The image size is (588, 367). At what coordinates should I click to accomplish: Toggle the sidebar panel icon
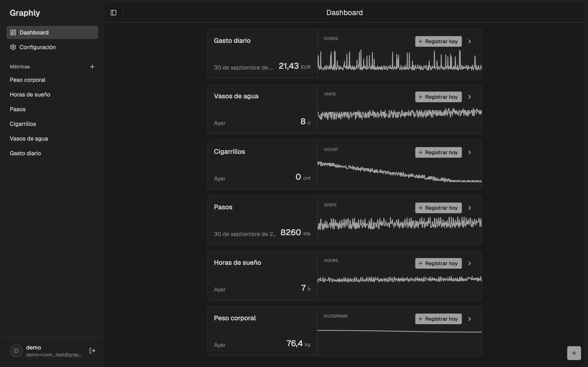tap(114, 13)
